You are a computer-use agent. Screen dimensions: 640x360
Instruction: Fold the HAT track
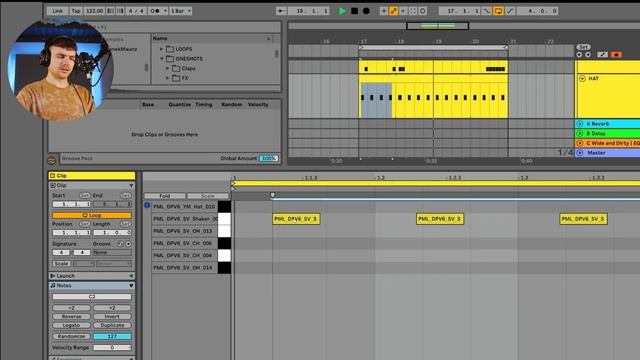click(x=582, y=78)
